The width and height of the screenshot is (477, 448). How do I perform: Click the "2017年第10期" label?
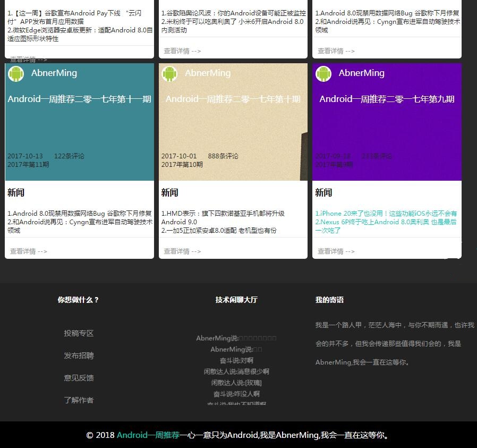click(182, 165)
